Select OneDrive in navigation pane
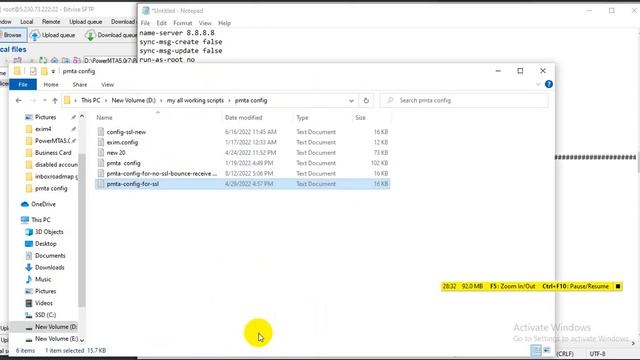Viewport: 640px width, 360px height. tap(43, 204)
